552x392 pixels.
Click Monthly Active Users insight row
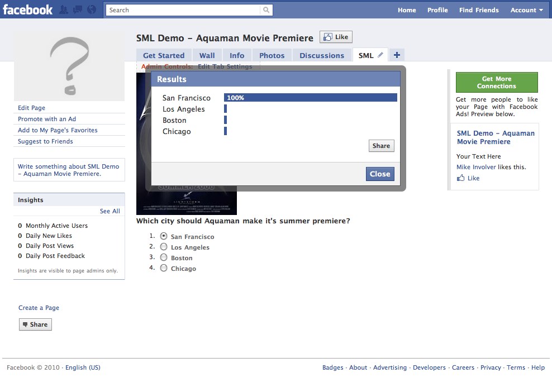click(53, 226)
